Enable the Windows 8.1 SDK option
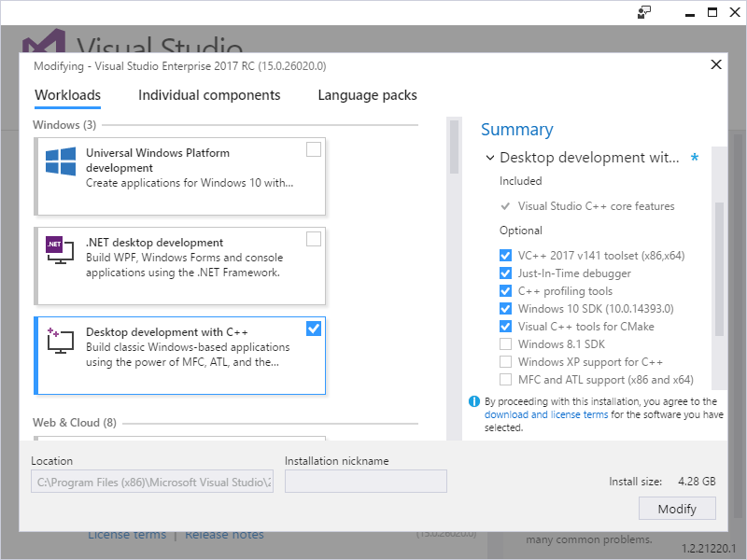Image resolution: width=747 pixels, height=560 pixels. click(x=505, y=343)
